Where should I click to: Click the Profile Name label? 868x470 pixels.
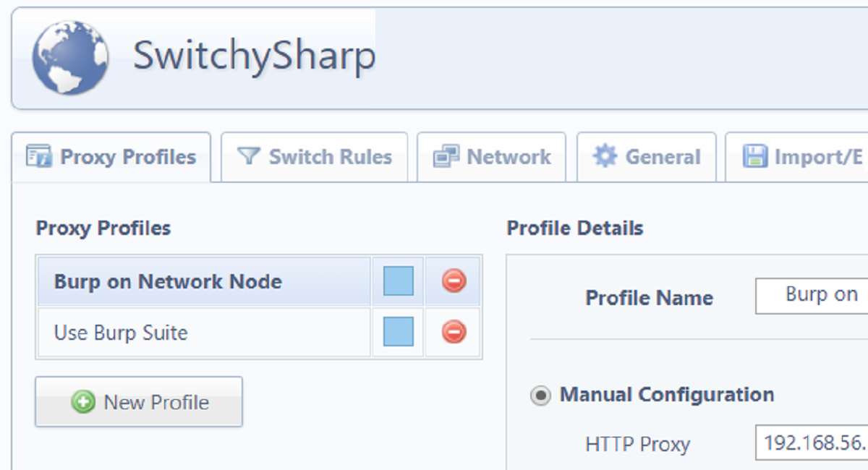(x=650, y=298)
